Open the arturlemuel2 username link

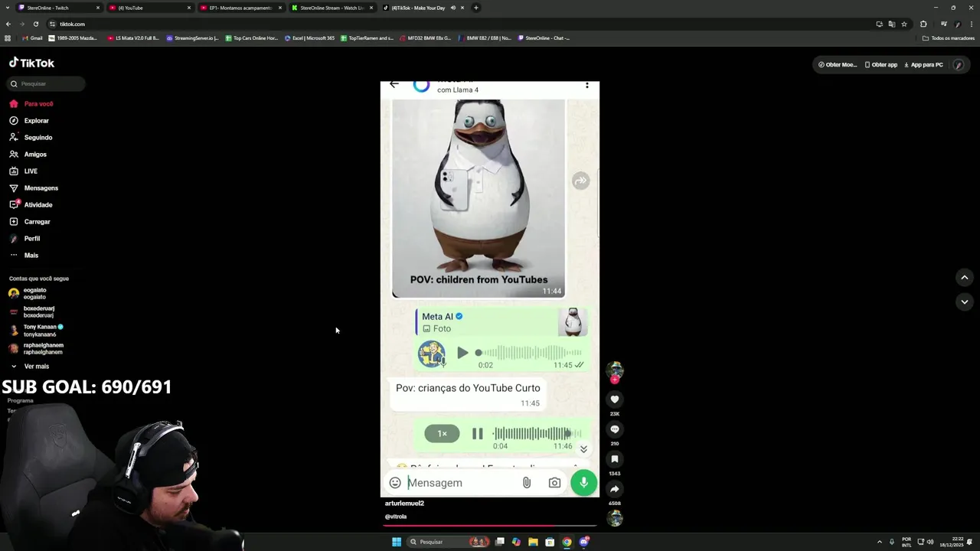coord(404,504)
